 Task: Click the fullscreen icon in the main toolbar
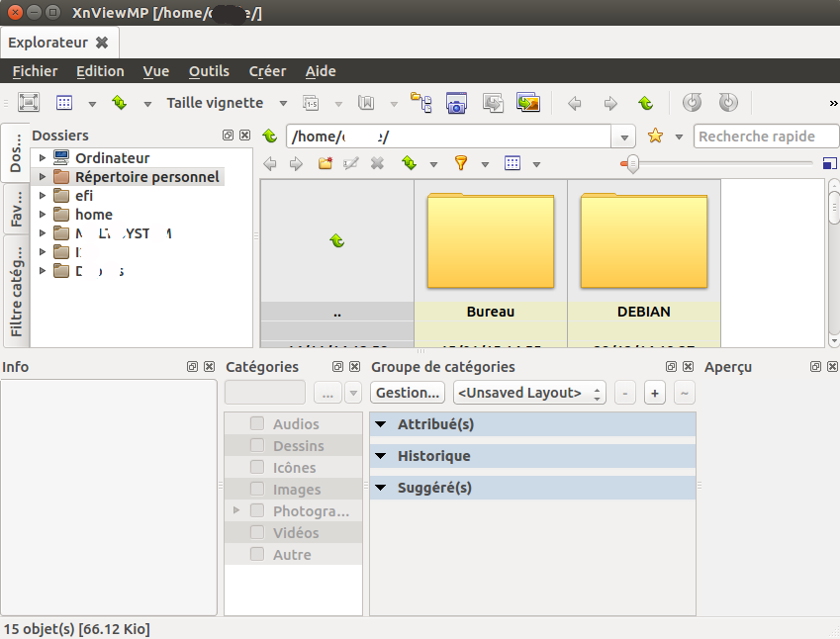tap(28, 103)
